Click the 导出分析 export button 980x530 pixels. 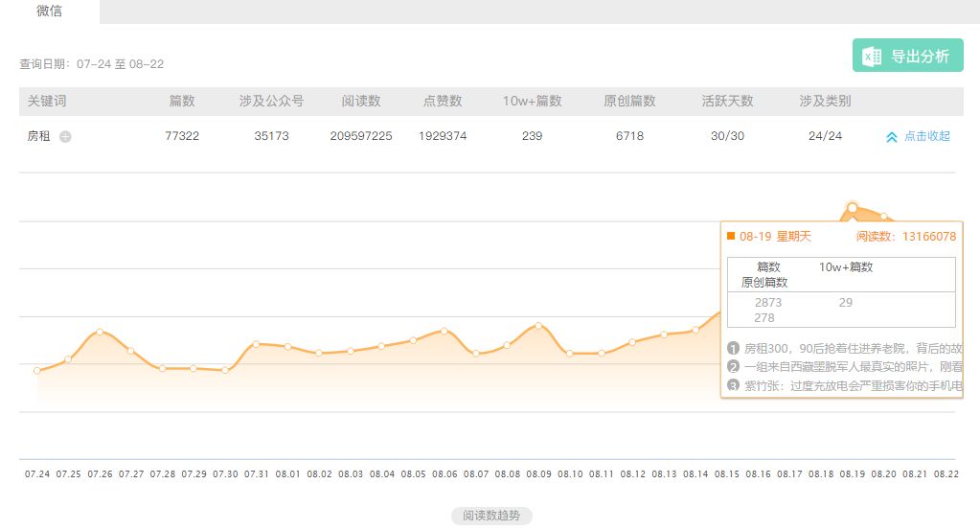[907, 56]
